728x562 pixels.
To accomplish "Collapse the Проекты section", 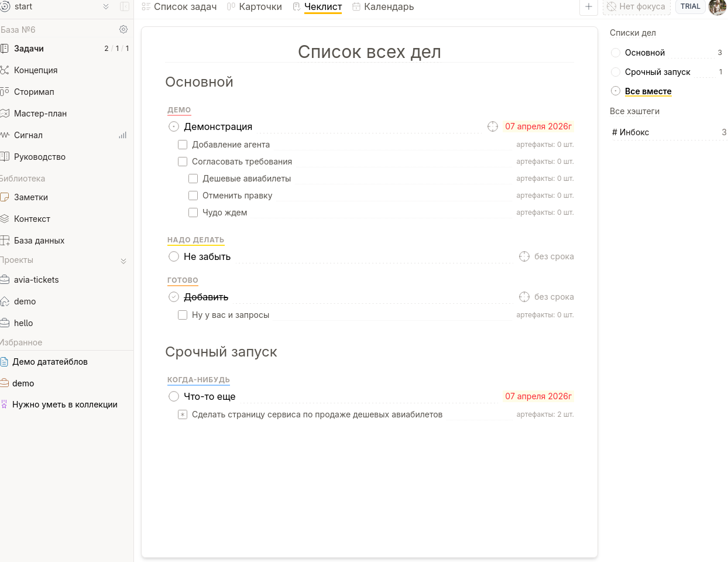I will point(123,261).
